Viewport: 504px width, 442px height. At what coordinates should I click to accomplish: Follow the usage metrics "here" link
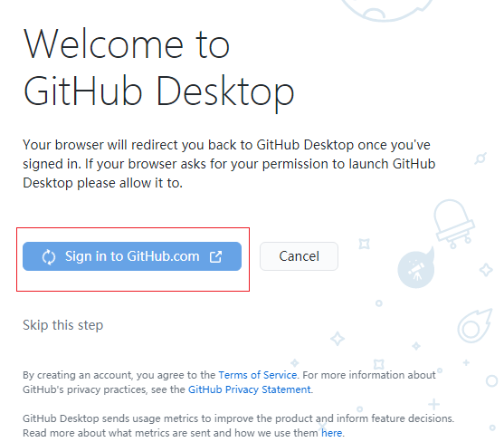click(x=331, y=433)
